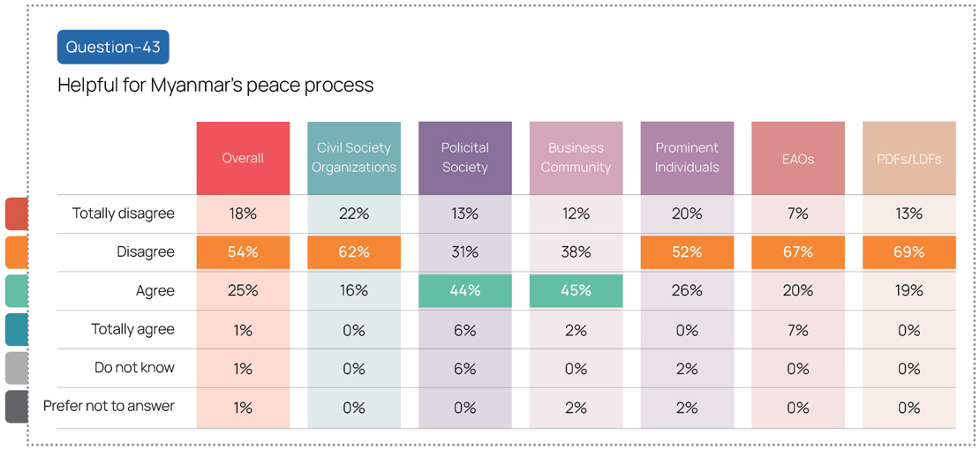This screenshot has height=450, width=980.
Task: Click the Prefer not to answer row label
Action: click(109, 407)
